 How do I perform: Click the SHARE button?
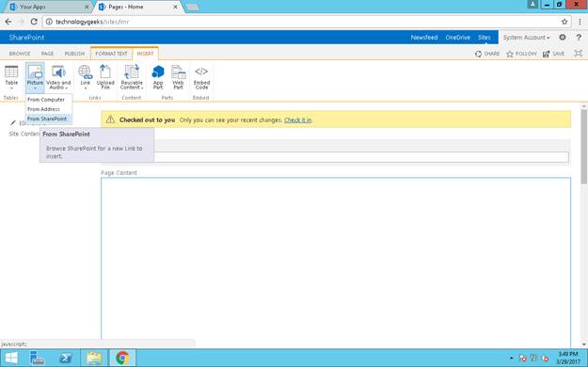click(x=487, y=54)
